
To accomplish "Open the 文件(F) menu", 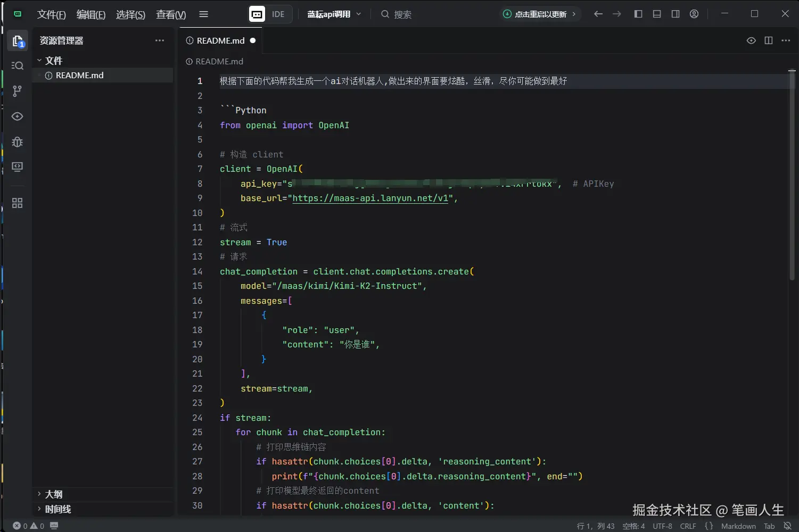I will pyautogui.click(x=51, y=14).
